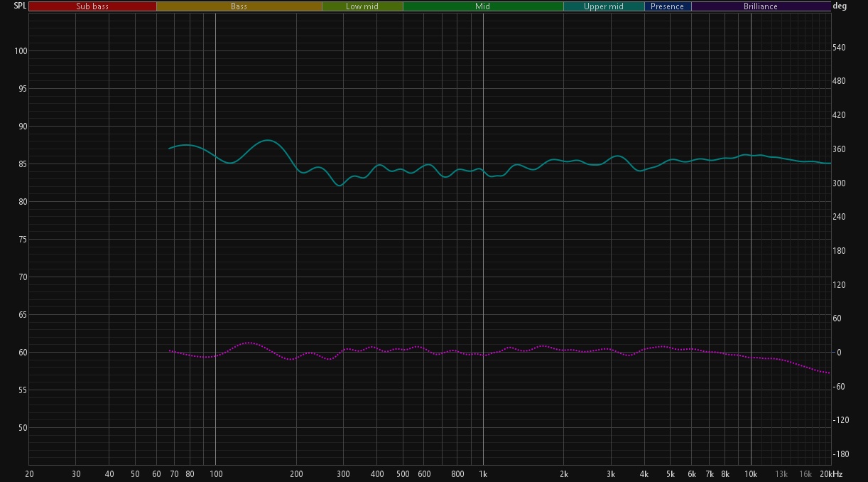Click the Brilliance band label
Image resolution: width=868 pixels, height=482 pixels.
click(760, 6)
